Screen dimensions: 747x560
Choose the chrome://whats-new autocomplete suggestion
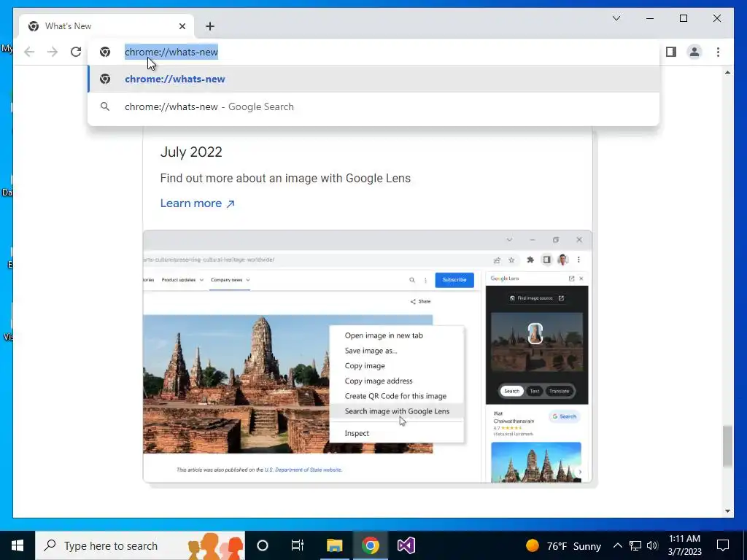tap(373, 79)
